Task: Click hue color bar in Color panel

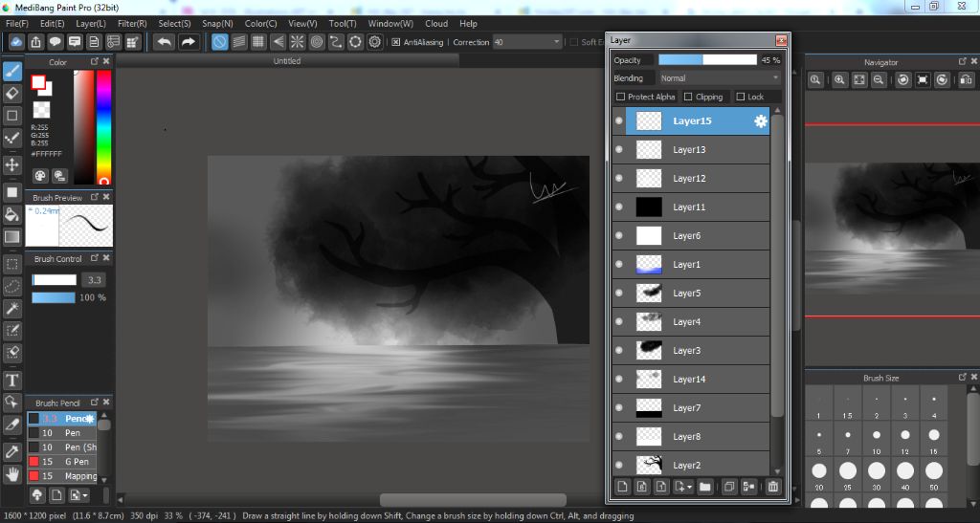Action: coord(103,127)
